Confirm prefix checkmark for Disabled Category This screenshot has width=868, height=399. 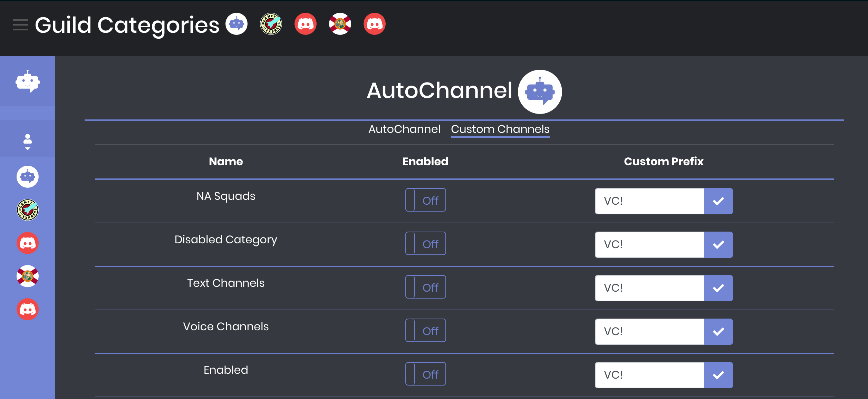click(718, 245)
